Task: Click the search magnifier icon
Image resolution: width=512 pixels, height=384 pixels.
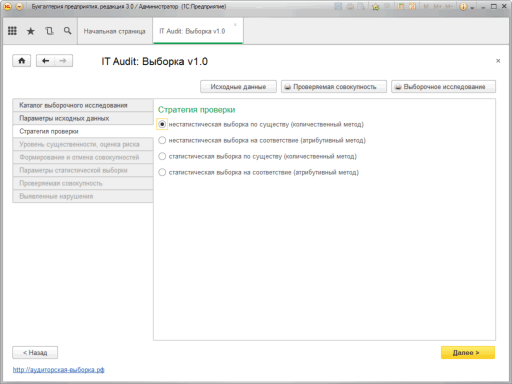Action: click(68, 31)
